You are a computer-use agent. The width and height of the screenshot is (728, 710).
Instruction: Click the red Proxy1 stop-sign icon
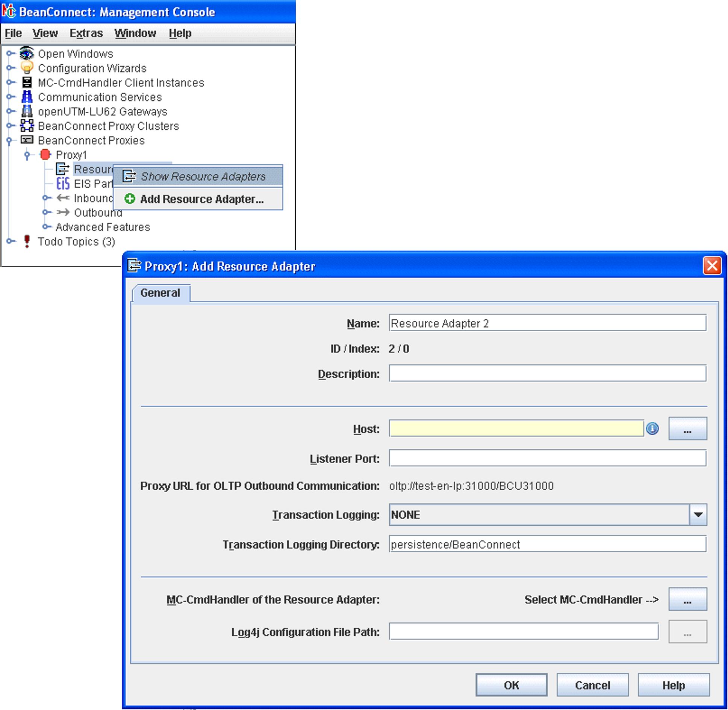tap(45, 155)
